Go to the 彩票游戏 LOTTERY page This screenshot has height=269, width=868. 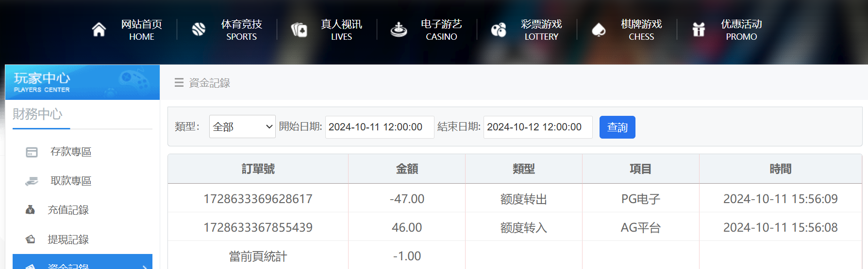(x=541, y=30)
